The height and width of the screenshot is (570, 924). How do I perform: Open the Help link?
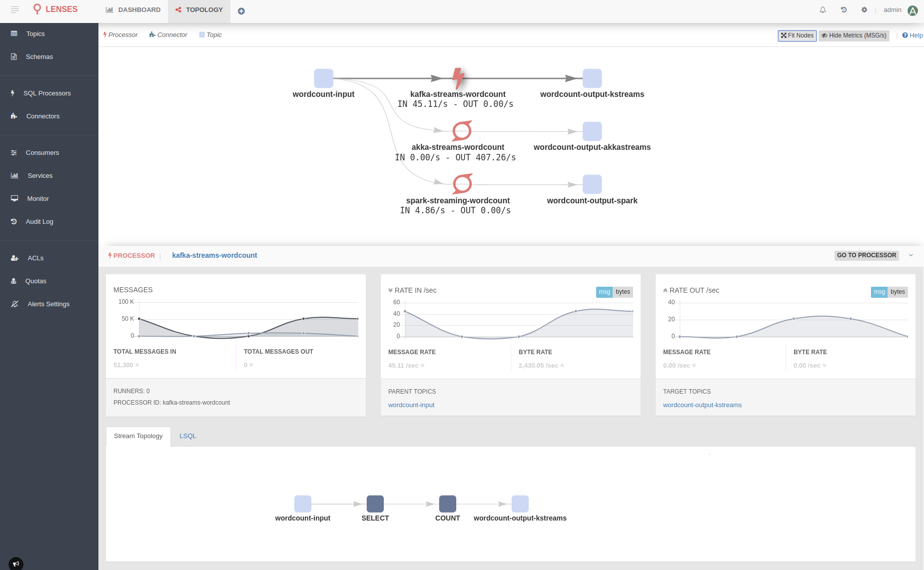913,35
